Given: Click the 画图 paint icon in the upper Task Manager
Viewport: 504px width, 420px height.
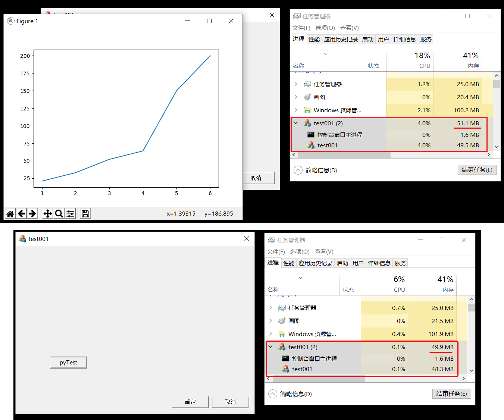Looking at the screenshot, I should point(307,97).
